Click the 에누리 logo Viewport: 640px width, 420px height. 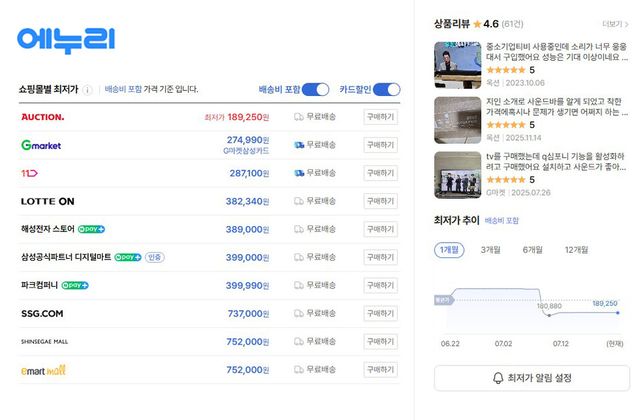pyautogui.click(x=66, y=40)
